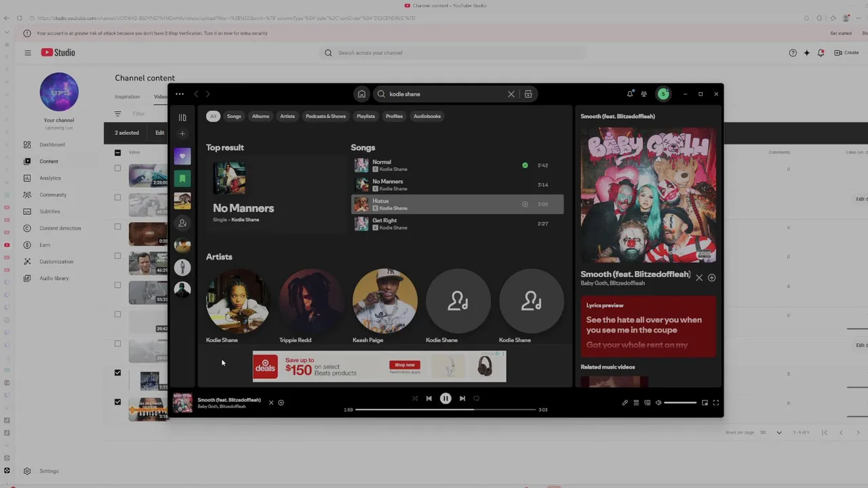The height and width of the screenshot is (488, 868).
Task: Open Kaash Paige artist profile
Action: click(384, 306)
